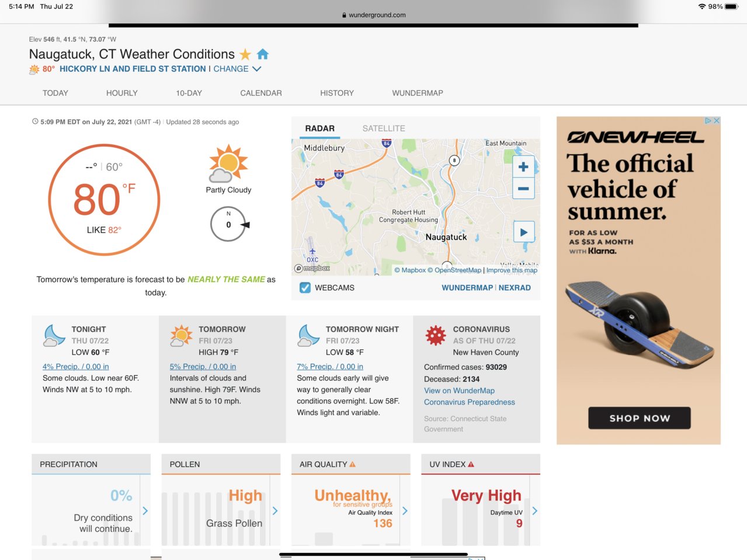Click the Mapbox attribution link

410,270
